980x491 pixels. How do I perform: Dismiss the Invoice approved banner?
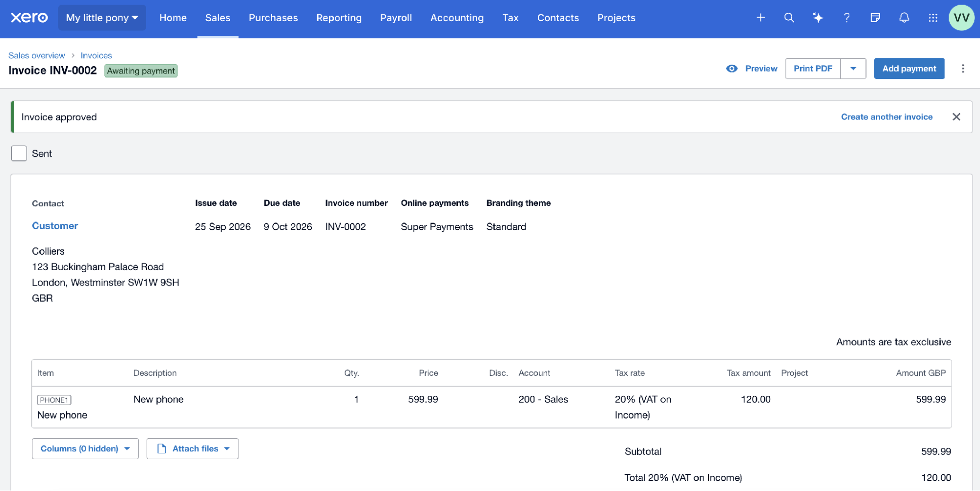pos(956,117)
